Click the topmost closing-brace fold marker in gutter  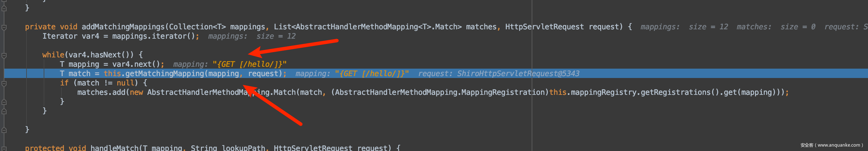[4, 8]
